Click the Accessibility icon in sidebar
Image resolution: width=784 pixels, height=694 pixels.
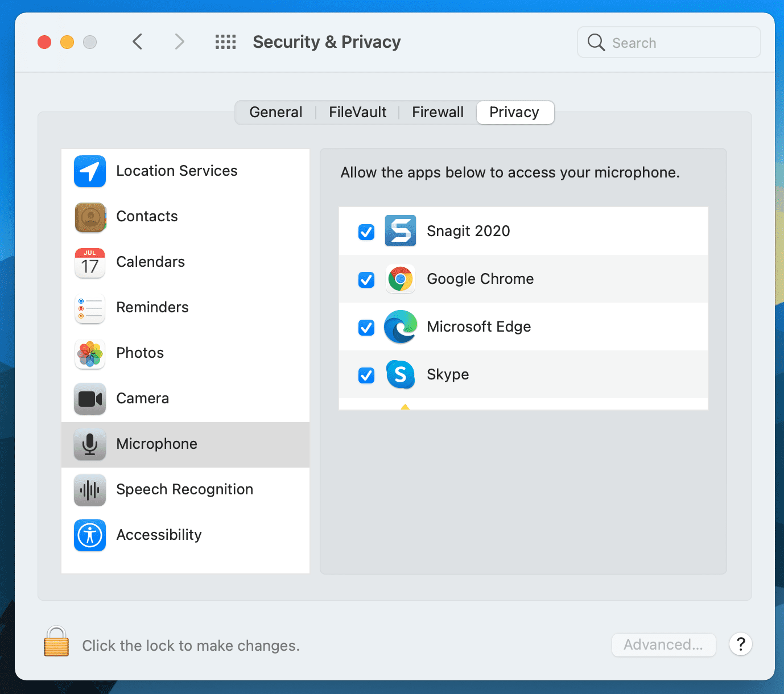[x=90, y=535]
